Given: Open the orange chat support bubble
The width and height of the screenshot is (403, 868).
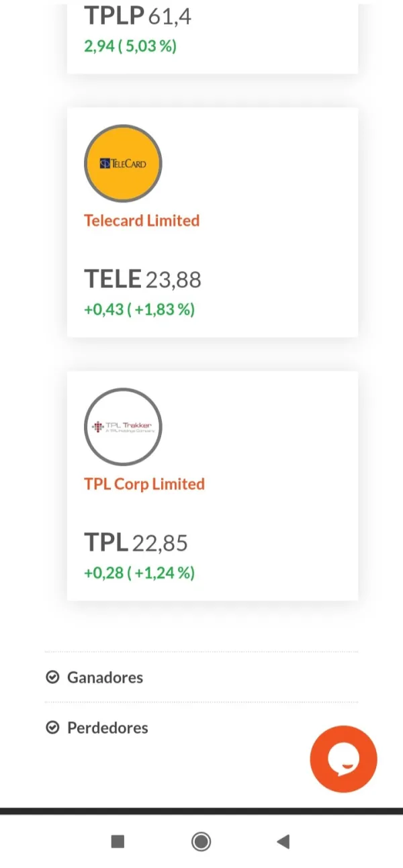Looking at the screenshot, I should click(x=343, y=759).
